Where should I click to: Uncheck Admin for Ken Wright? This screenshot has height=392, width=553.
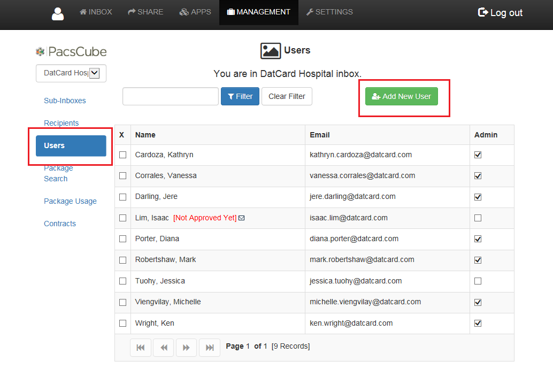click(x=478, y=323)
